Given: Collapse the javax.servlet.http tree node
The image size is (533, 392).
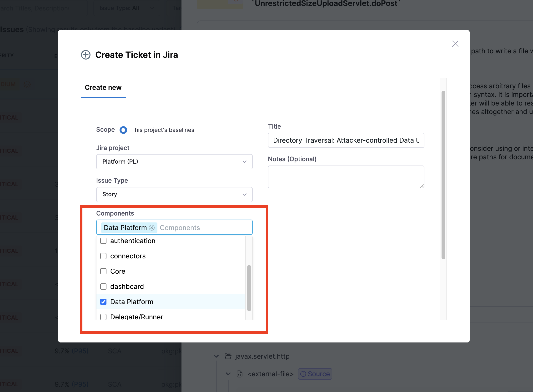Looking at the screenshot, I should (216, 356).
